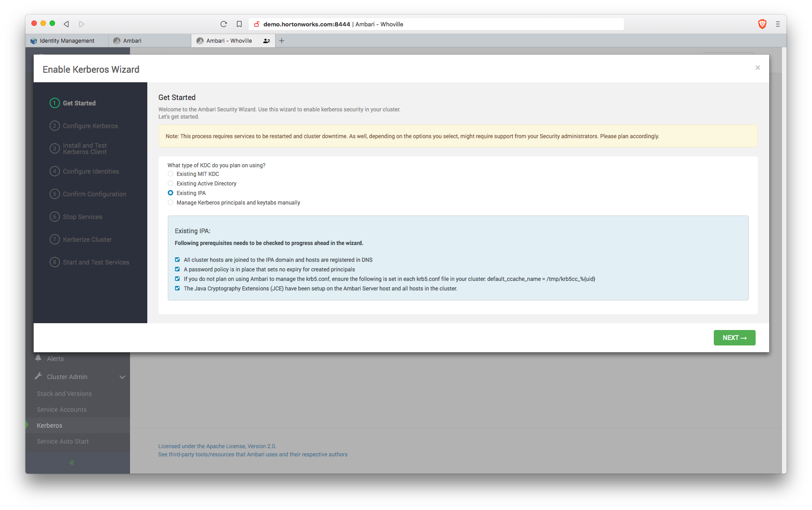
Task: Click the yellow downtime note banner
Action: (458, 136)
